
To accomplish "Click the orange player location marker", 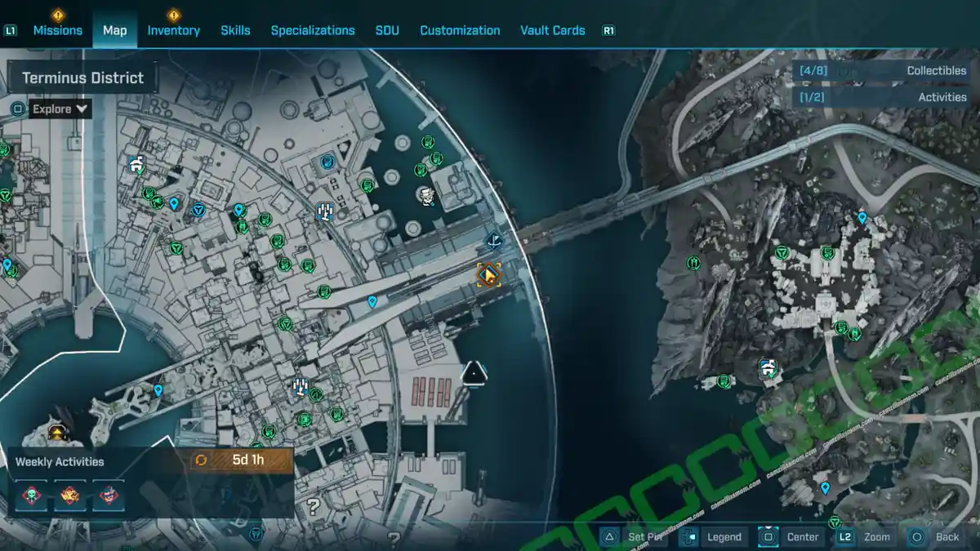I will point(488,275).
